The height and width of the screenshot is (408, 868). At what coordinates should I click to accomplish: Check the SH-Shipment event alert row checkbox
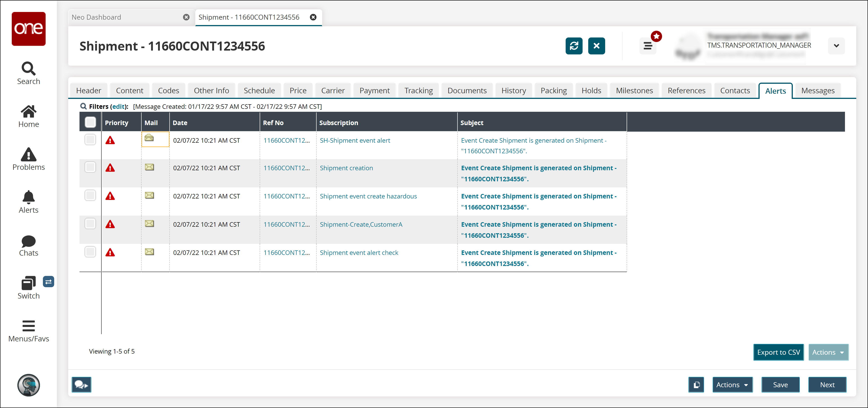tap(90, 140)
